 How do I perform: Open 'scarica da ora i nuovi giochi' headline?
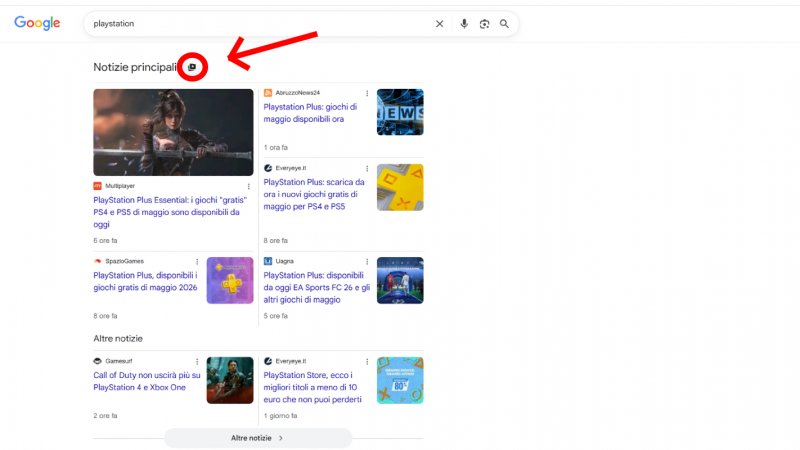point(314,194)
